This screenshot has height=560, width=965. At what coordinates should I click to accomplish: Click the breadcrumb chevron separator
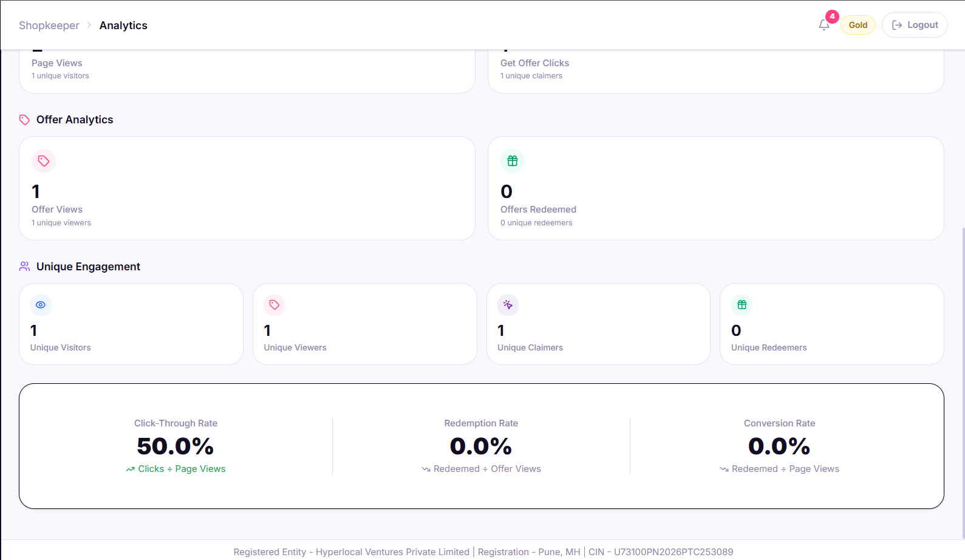tap(89, 25)
